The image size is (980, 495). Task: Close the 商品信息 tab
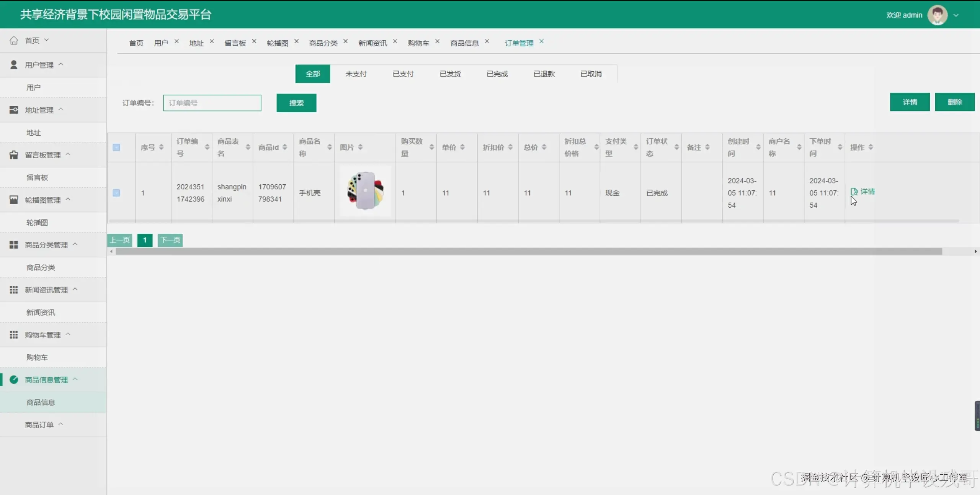pyautogui.click(x=487, y=41)
